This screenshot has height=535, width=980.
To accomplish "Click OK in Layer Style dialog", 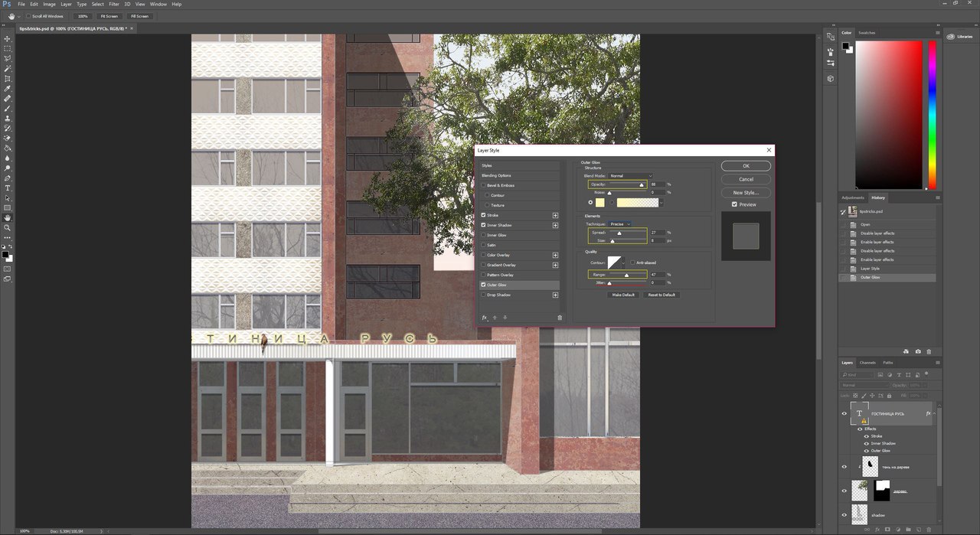I will tap(746, 166).
